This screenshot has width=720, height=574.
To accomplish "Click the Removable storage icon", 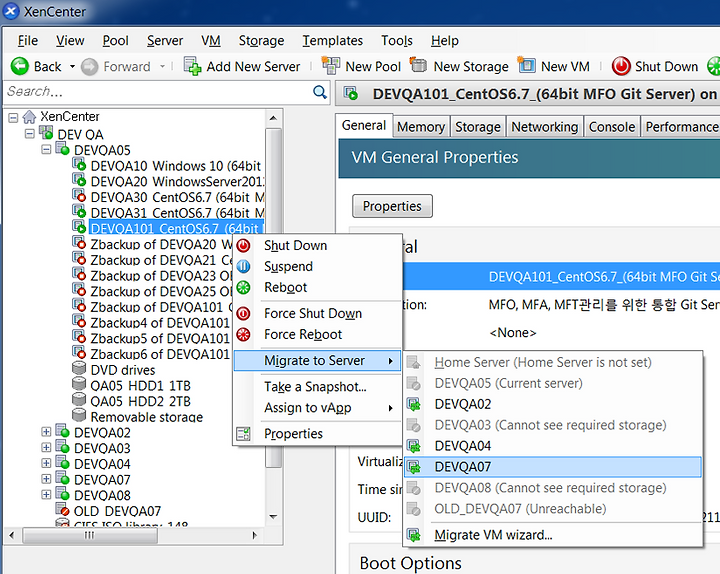I will (79, 415).
